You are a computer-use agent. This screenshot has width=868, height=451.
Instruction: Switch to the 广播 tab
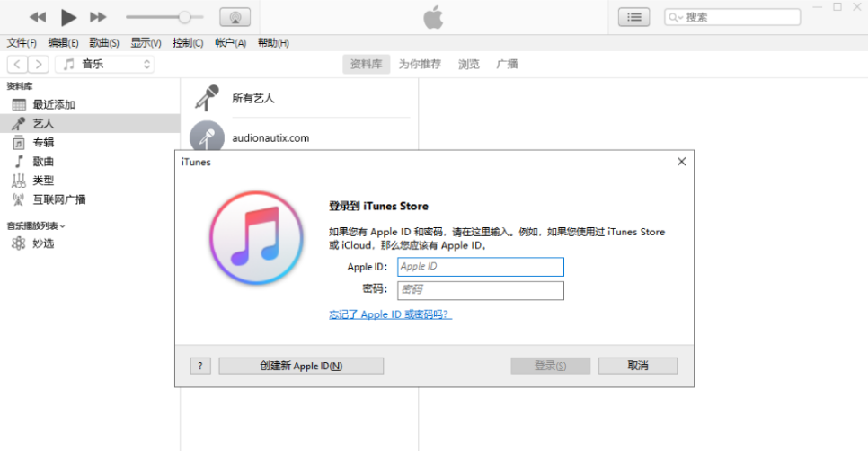point(507,64)
